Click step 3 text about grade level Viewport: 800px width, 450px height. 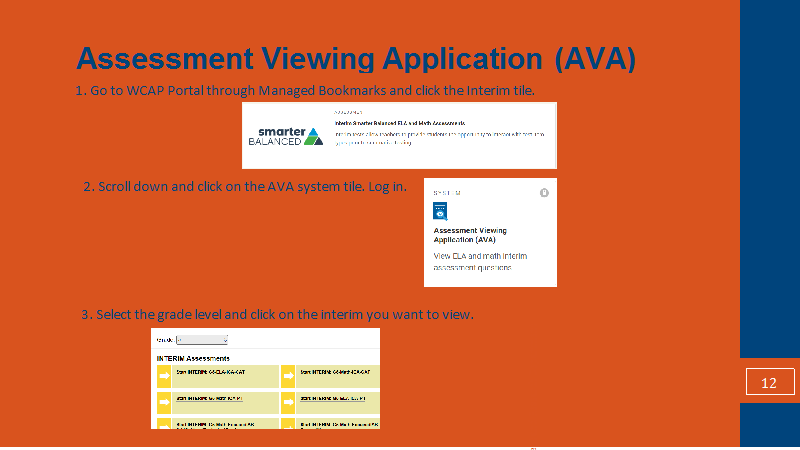pos(278,314)
